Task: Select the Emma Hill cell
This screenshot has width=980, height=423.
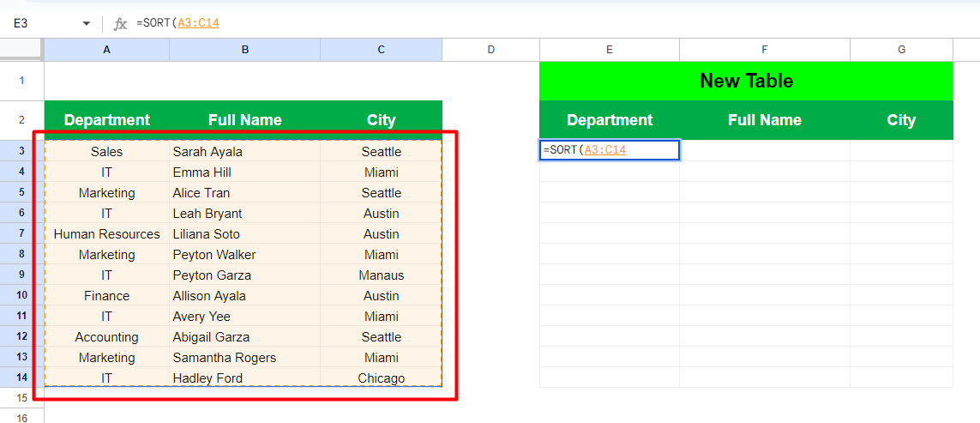Action: tap(245, 172)
